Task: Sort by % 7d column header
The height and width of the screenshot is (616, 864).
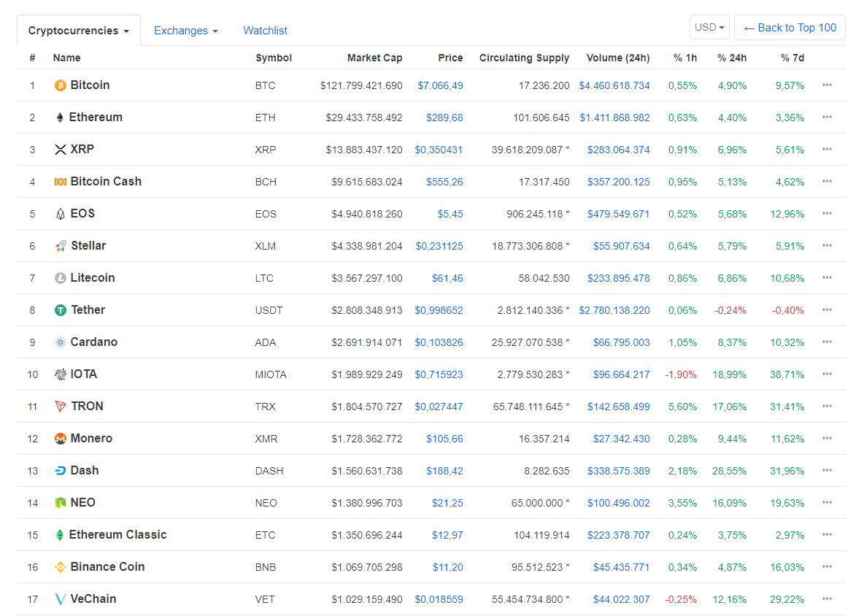Action: click(x=792, y=58)
